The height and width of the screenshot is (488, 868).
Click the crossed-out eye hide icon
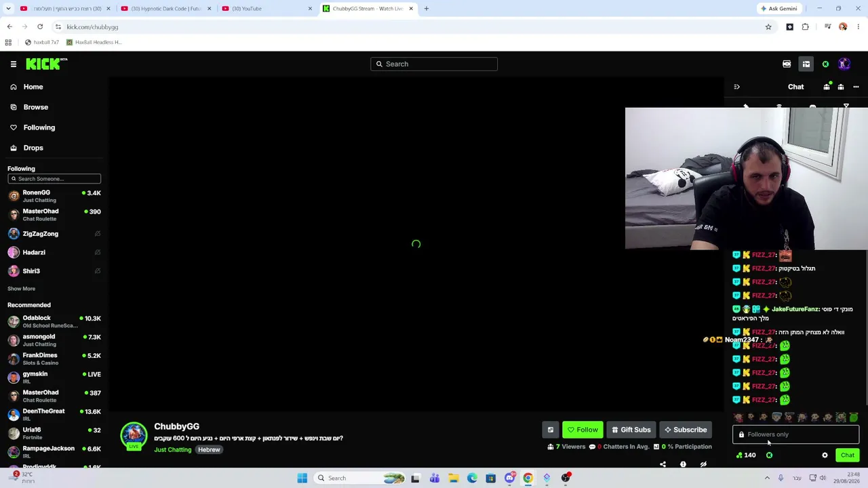[x=703, y=464]
